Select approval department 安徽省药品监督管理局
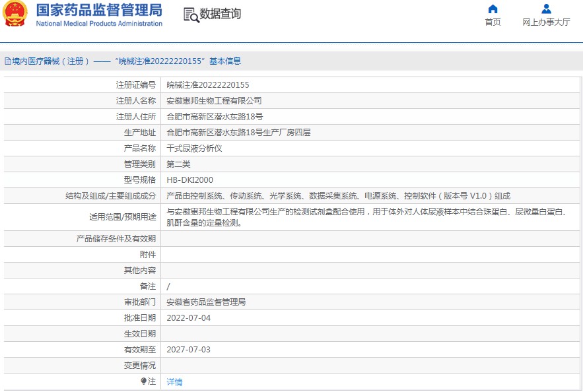 (206, 302)
